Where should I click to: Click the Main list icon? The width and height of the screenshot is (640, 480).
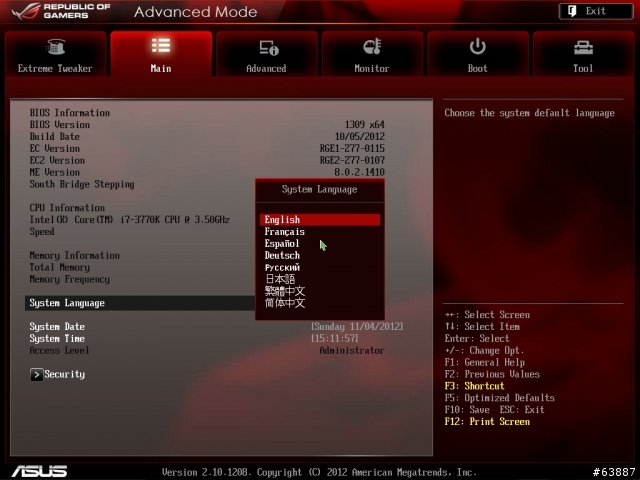161,45
